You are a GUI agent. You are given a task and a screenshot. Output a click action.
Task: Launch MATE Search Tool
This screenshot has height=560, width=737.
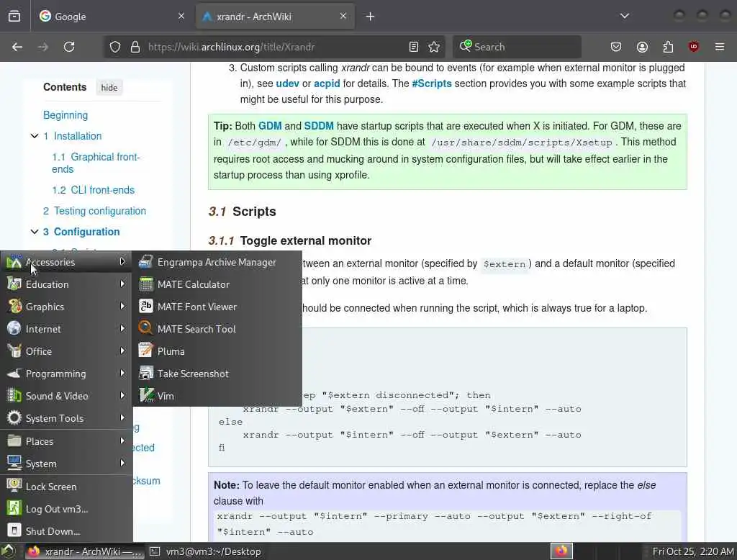217,329
